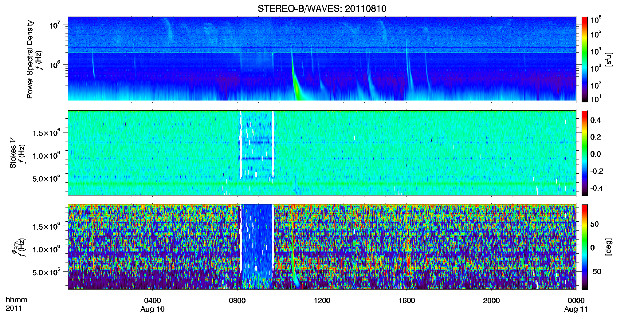
Task: Click the 10^3 label on power colorbar
Action: point(596,68)
